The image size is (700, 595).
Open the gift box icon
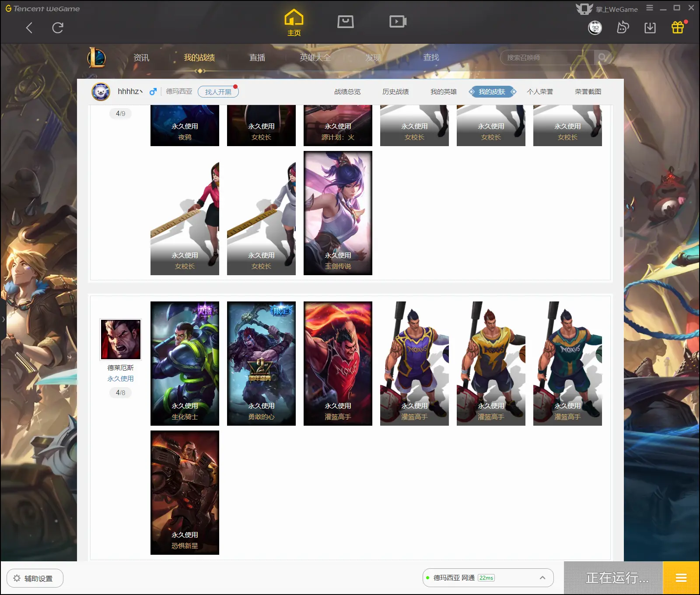tap(678, 27)
